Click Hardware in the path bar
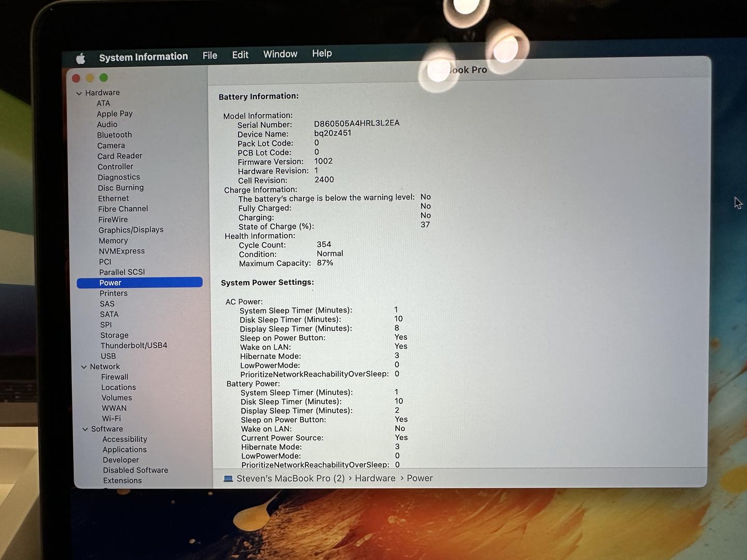The height and width of the screenshot is (560, 747). pos(375,478)
